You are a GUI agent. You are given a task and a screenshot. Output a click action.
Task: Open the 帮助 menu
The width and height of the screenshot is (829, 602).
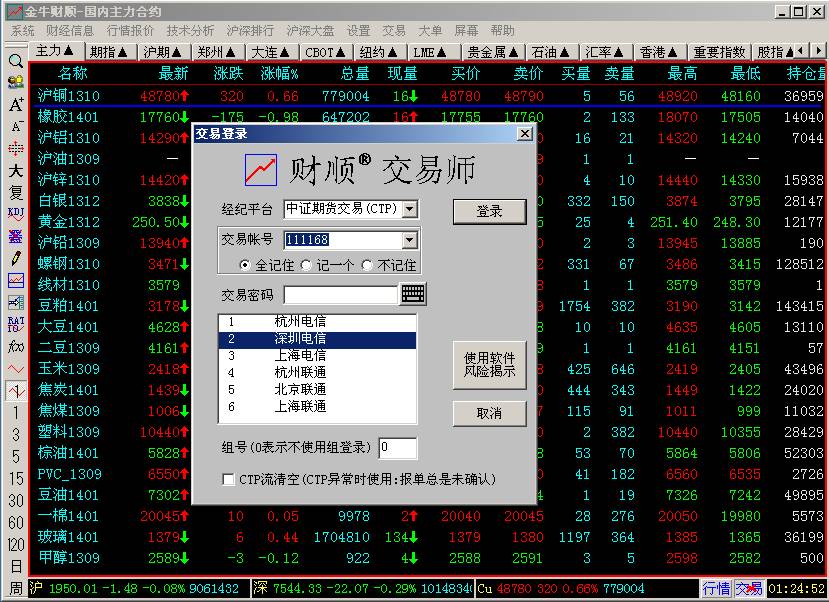point(502,31)
